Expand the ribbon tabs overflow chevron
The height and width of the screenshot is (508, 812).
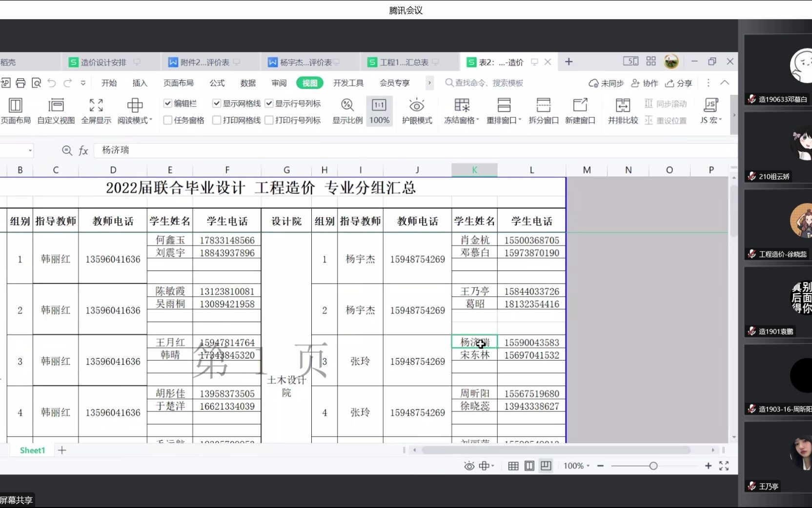[429, 83]
